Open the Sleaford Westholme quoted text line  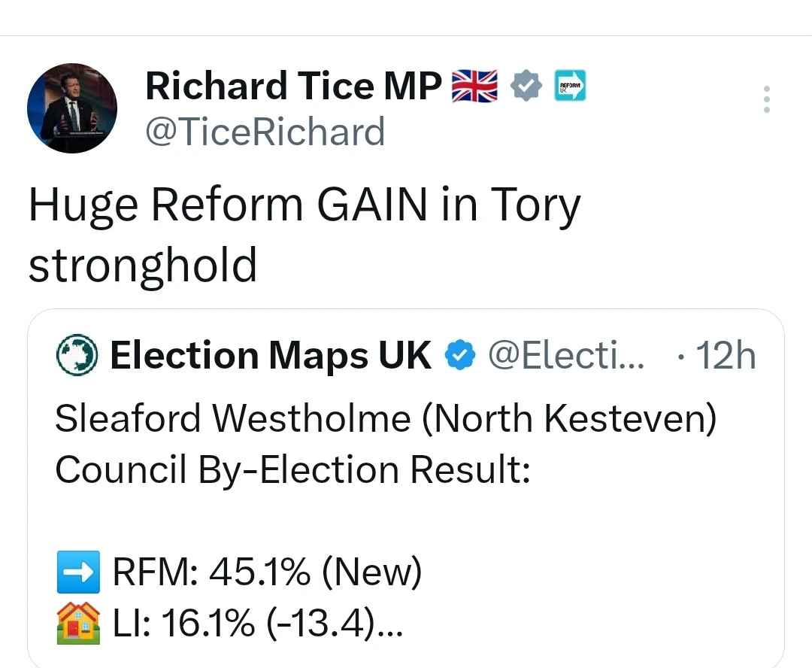click(x=385, y=419)
